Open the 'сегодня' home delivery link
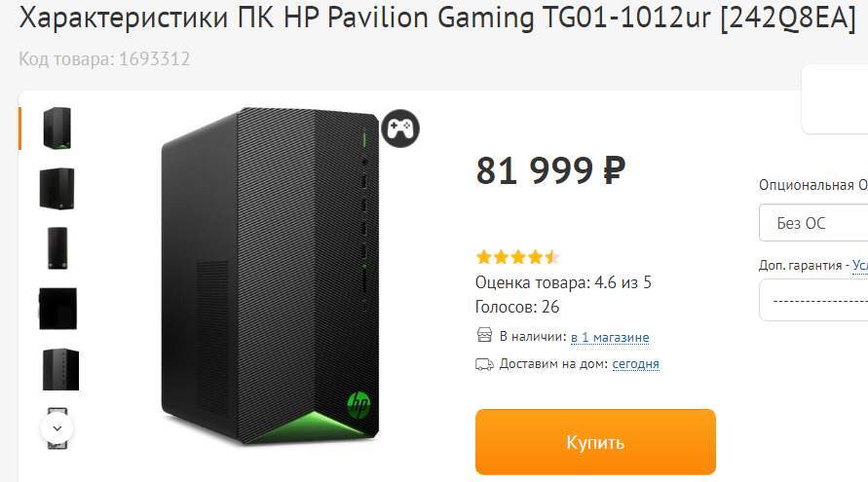Screen dimensions: 868x482 tap(635, 364)
